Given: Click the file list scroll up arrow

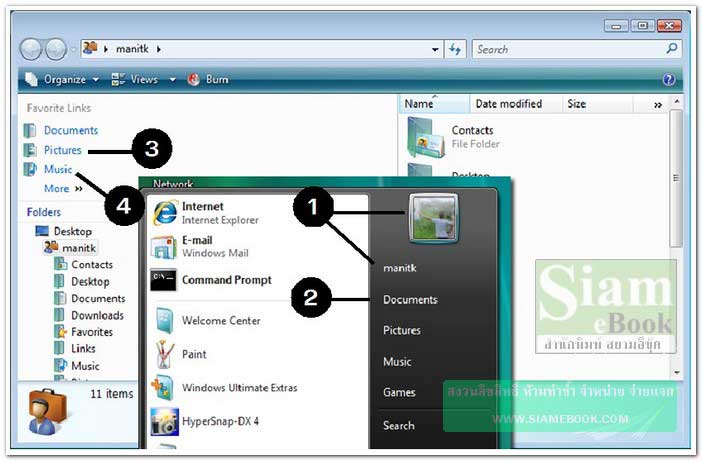Looking at the screenshot, I should [x=676, y=102].
